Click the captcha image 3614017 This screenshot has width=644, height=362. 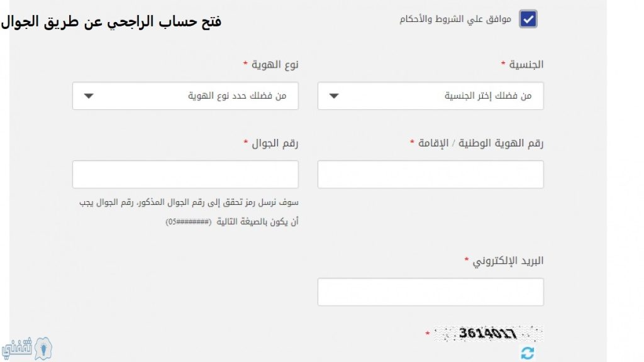click(x=488, y=333)
